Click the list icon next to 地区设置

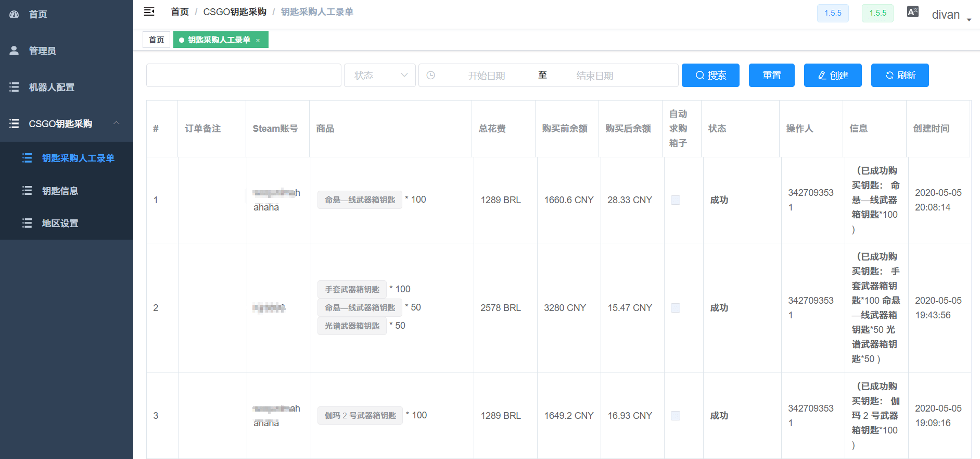27,223
